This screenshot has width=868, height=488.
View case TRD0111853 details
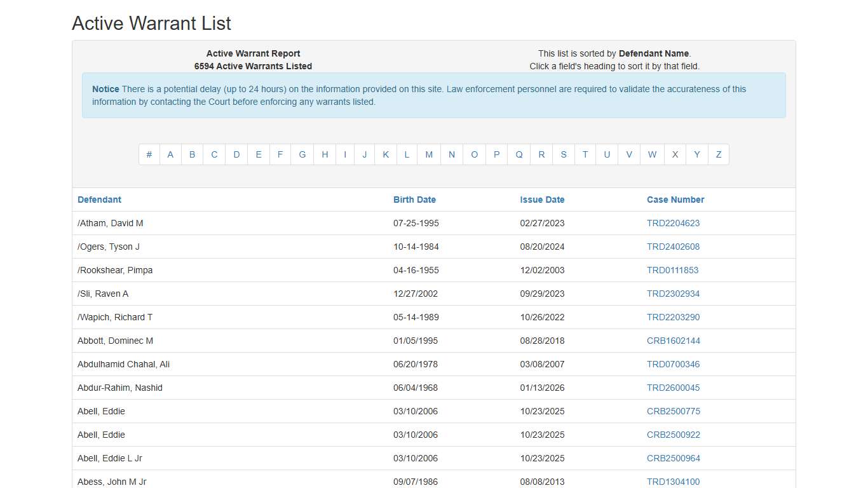tap(672, 270)
